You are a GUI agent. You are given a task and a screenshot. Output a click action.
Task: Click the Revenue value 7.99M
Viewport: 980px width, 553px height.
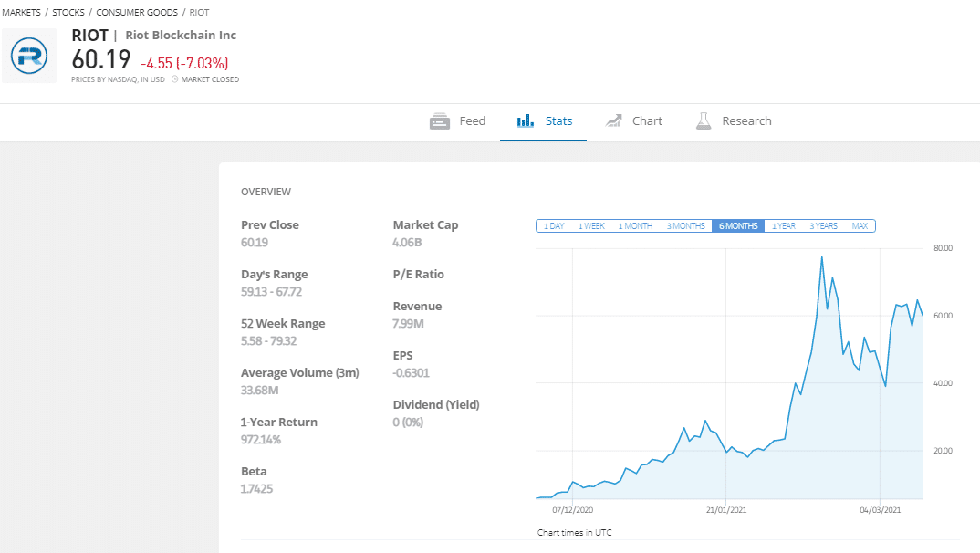408,324
